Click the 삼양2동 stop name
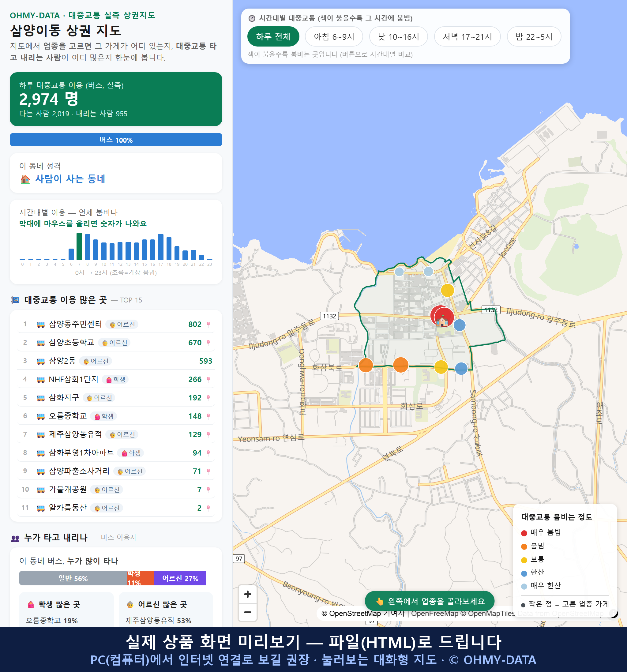Image resolution: width=627 pixels, height=672 pixels. [x=62, y=361]
